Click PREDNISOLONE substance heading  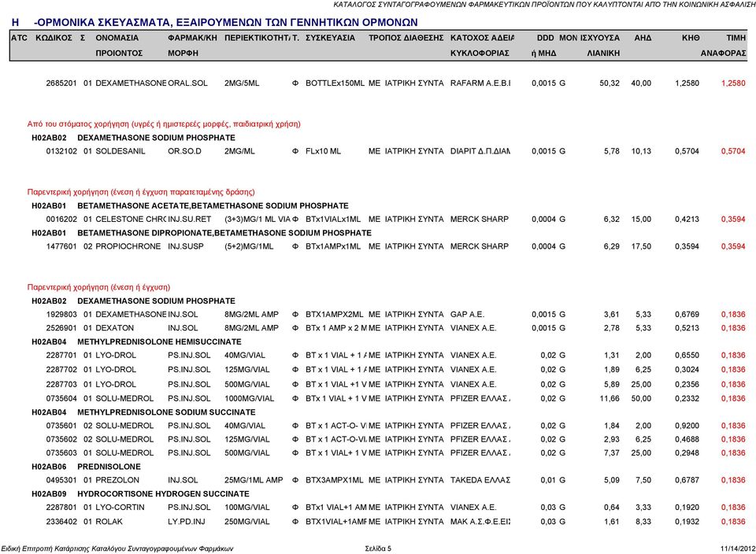[x=109, y=467]
